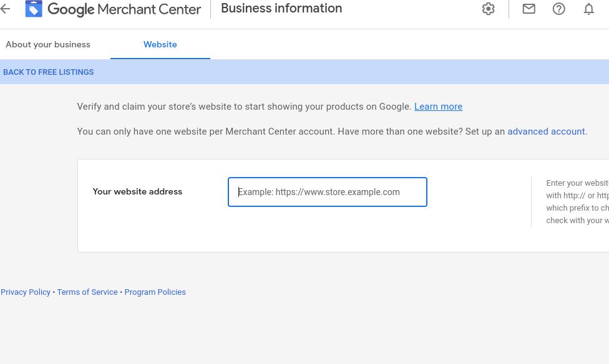Image resolution: width=609 pixels, height=364 pixels.
Task: Switch to the About your business tab
Action: pyautogui.click(x=48, y=44)
